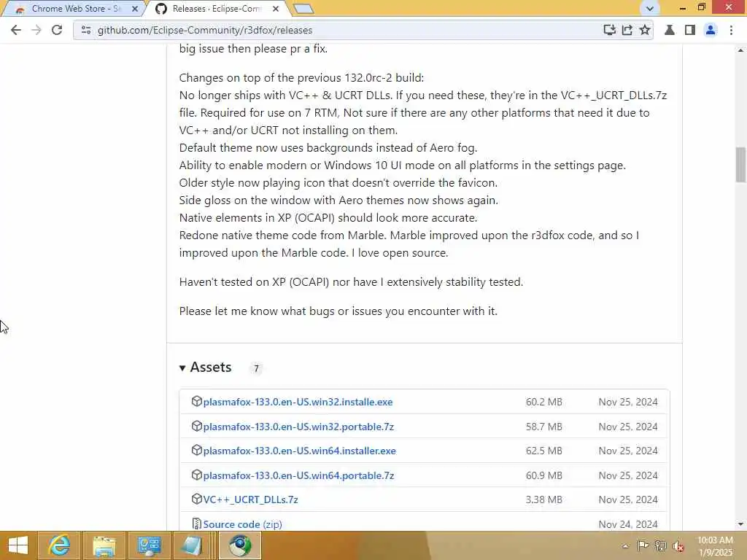Click the Chromium taskbar icon
The image size is (747, 560).
240,545
